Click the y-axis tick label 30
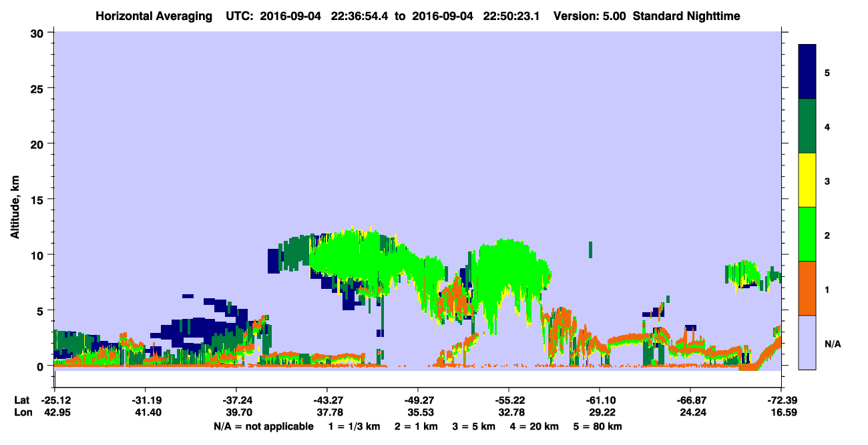Screen dimensions: 868x445 (39, 33)
